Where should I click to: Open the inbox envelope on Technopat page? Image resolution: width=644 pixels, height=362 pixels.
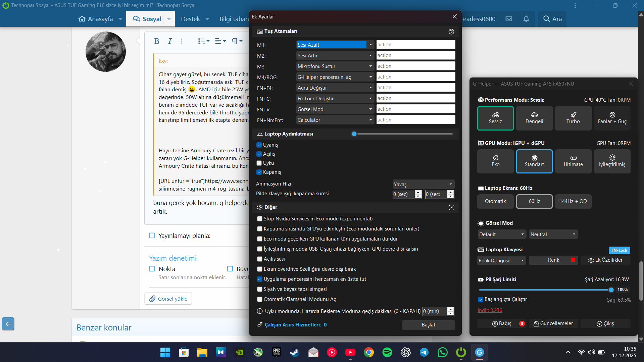pos(509,19)
